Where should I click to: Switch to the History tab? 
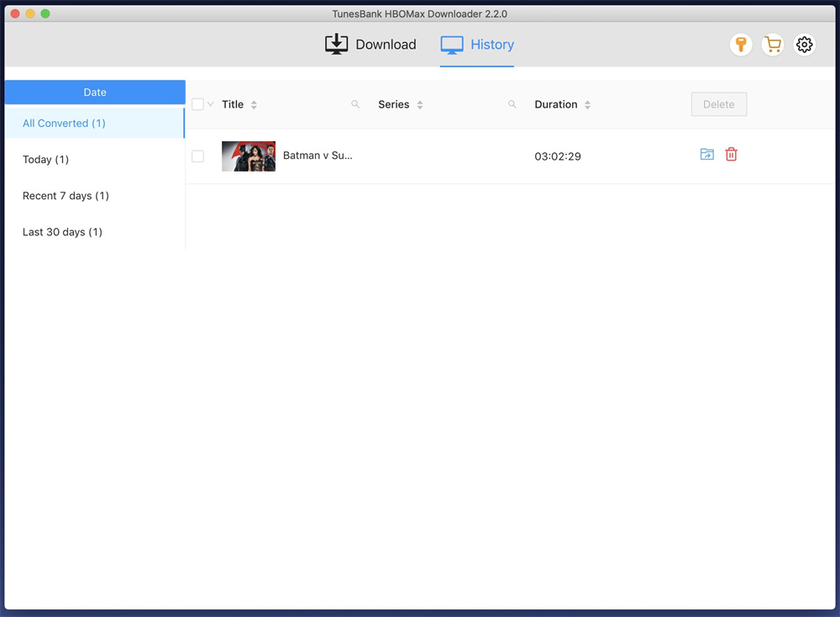click(477, 45)
